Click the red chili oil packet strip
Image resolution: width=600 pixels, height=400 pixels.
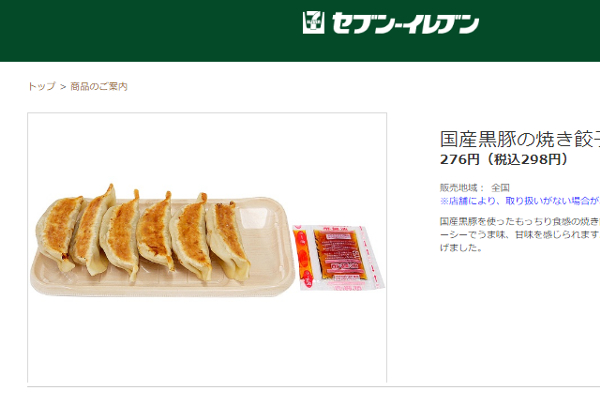click(305, 258)
